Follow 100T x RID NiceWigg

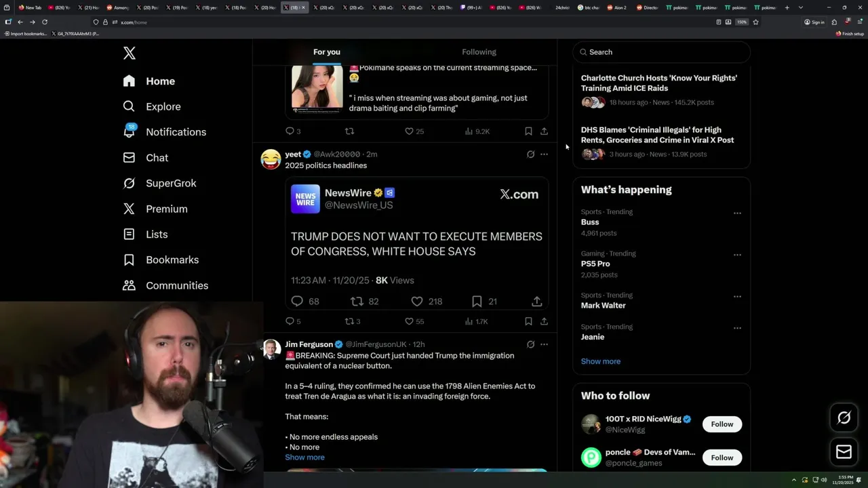[722, 424]
